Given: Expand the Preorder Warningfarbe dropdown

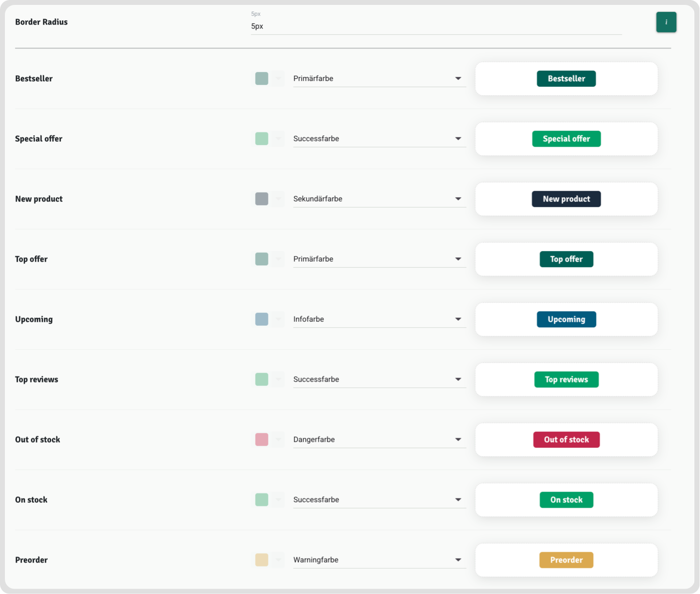Looking at the screenshot, I should (x=379, y=560).
